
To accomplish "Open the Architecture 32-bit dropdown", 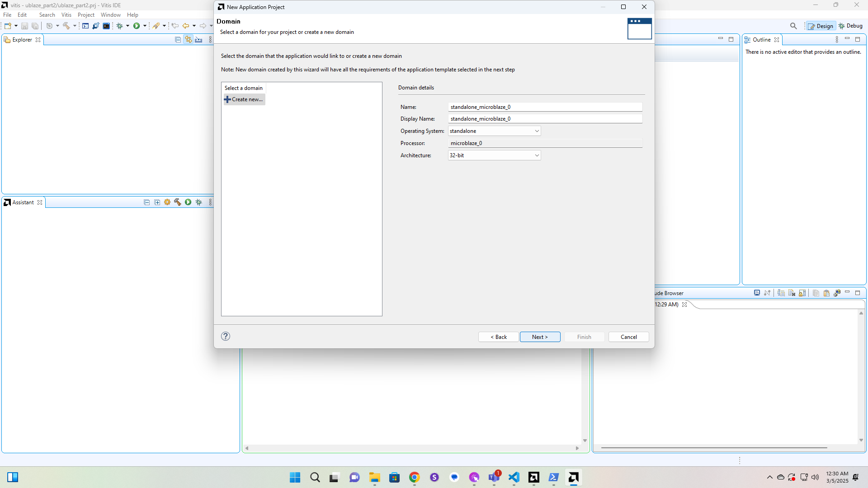I will point(494,155).
